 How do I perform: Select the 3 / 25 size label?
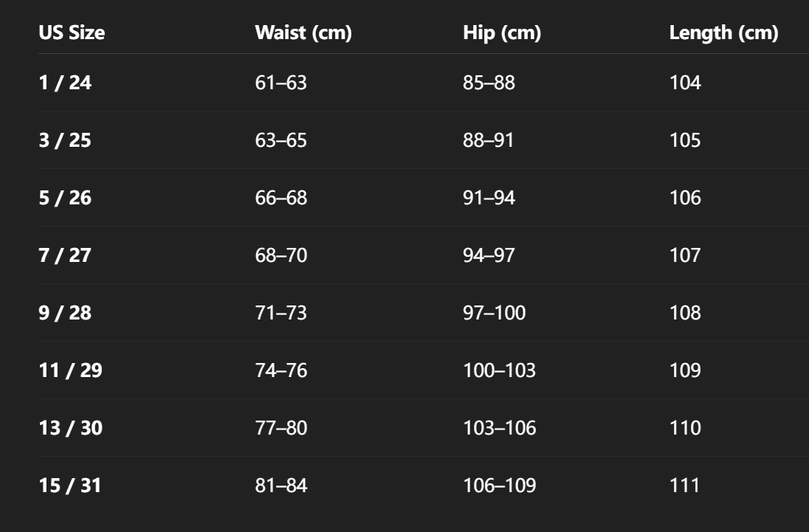point(65,140)
